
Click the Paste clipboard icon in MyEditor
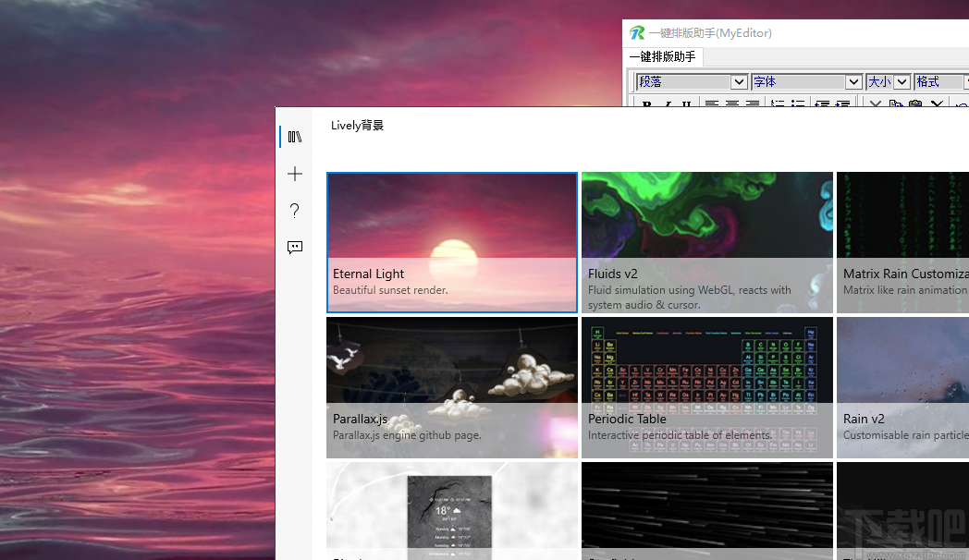(x=916, y=103)
